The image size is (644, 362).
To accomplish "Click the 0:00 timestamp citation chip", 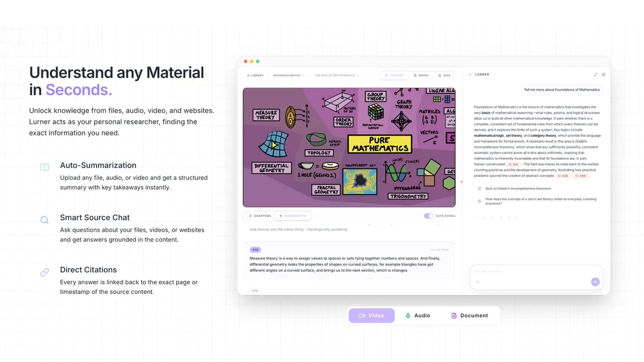I will point(563,176).
